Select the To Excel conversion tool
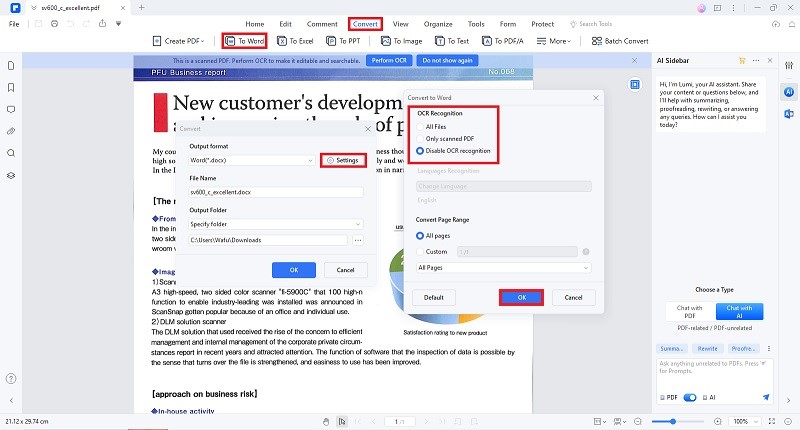 [x=295, y=41]
